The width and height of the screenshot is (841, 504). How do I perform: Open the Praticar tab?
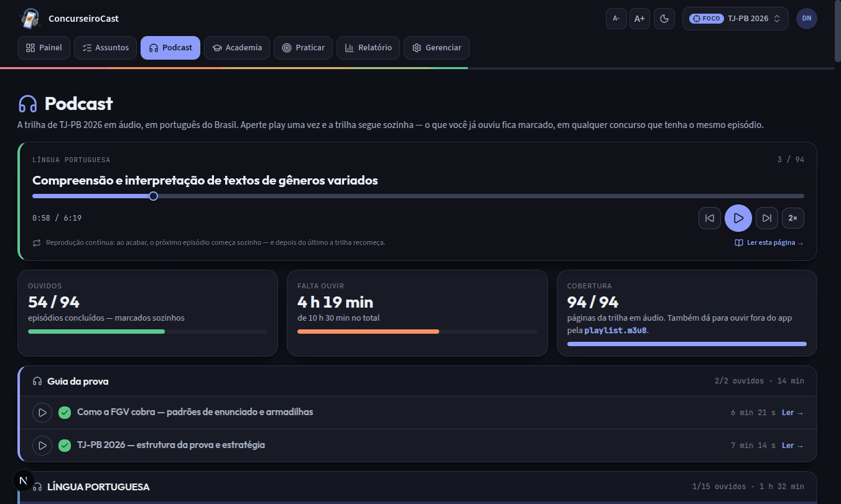(x=303, y=48)
